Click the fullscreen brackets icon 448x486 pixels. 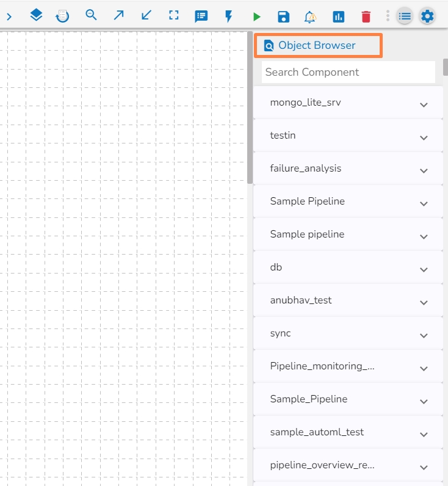pyautogui.click(x=174, y=16)
